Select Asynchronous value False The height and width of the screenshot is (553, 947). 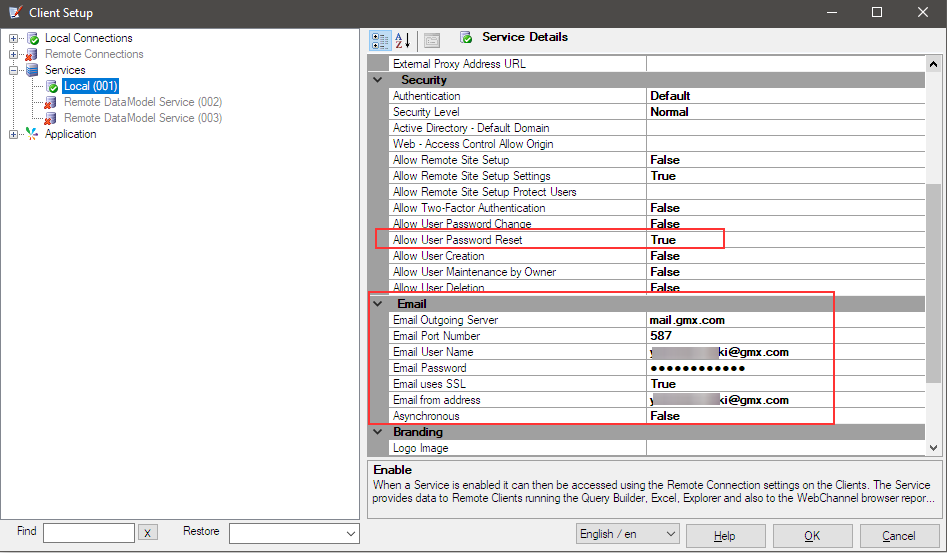pyautogui.click(x=665, y=416)
